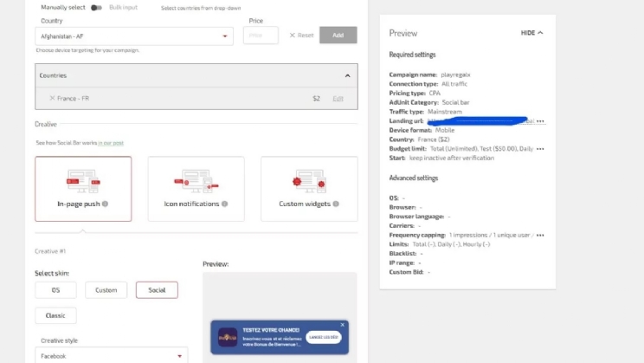Select the Classic skin option

pos(56,315)
